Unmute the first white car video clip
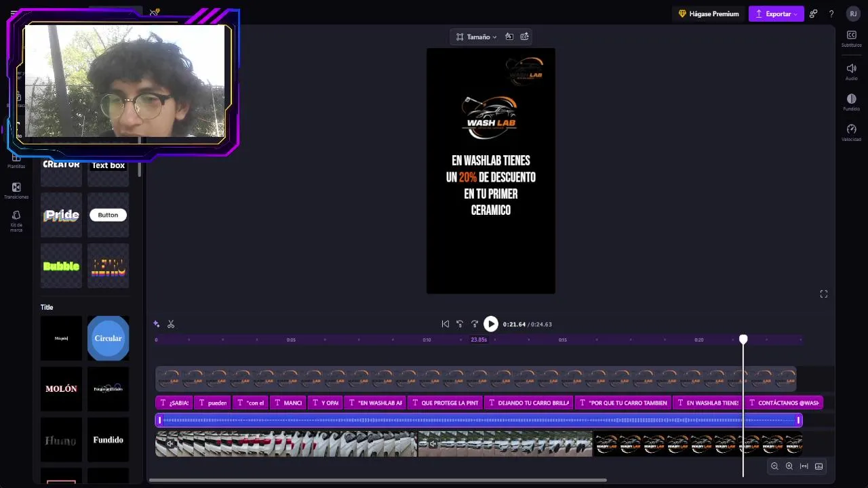Viewport: 868px width, 488px height. click(x=170, y=444)
